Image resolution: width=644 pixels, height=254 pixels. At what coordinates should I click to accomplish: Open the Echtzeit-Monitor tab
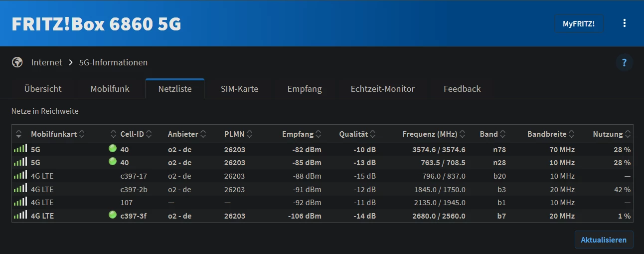pyautogui.click(x=382, y=89)
